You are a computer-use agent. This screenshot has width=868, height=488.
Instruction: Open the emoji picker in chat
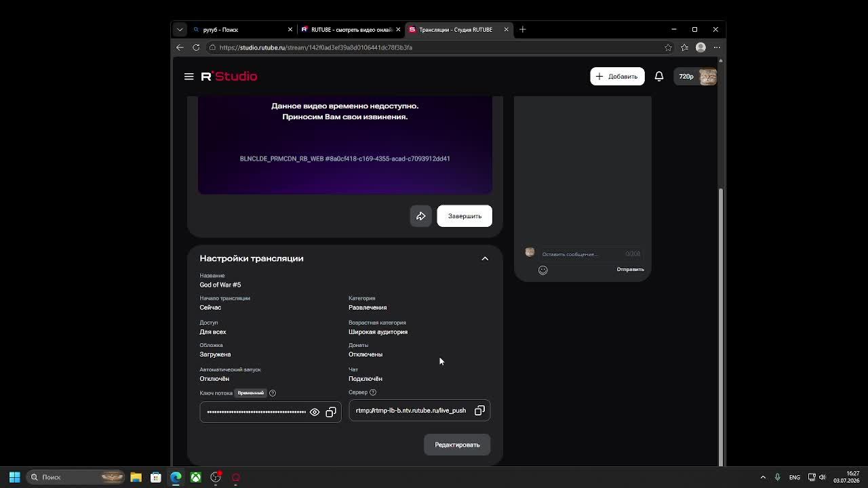click(542, 270)
